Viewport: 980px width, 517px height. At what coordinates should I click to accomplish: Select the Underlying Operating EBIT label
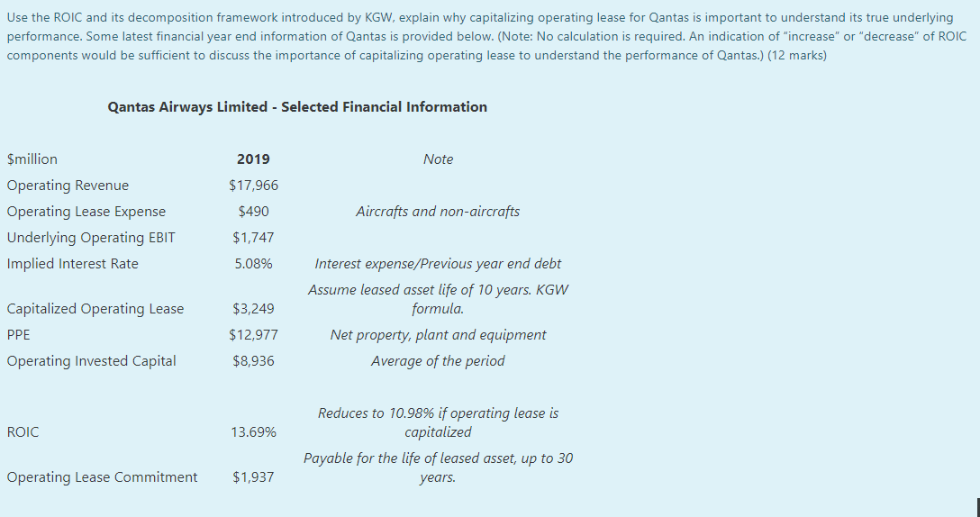91,238
